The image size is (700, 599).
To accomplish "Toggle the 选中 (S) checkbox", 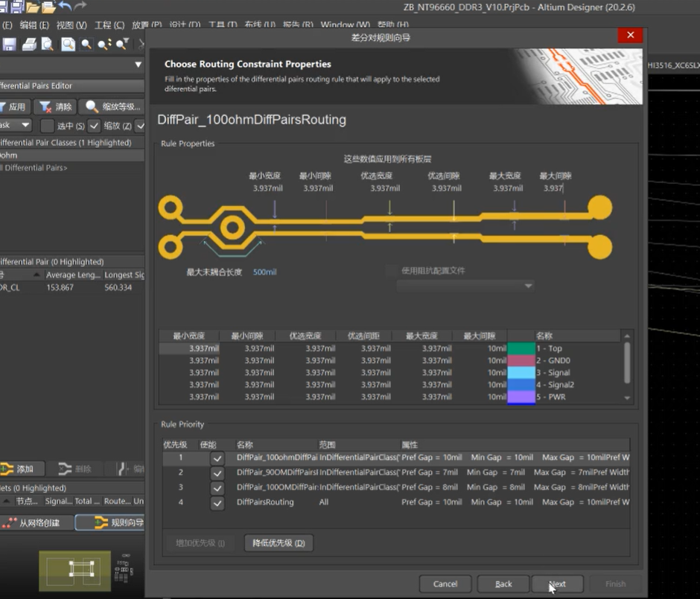I will coord(47,126).
